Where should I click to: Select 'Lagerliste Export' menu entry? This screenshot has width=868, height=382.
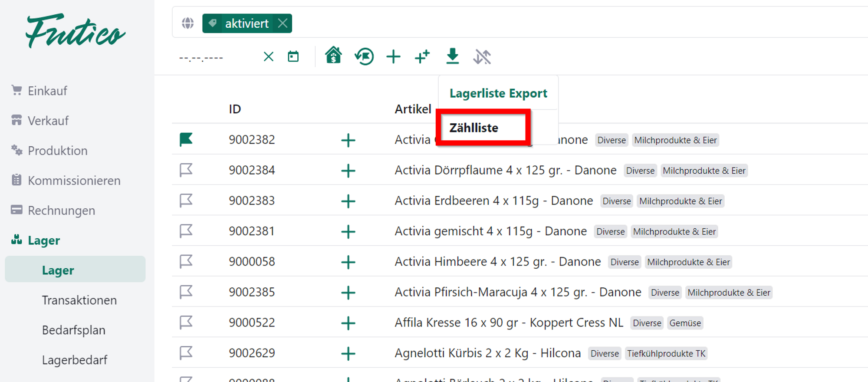pyautogui.click(x=498, y=93)
